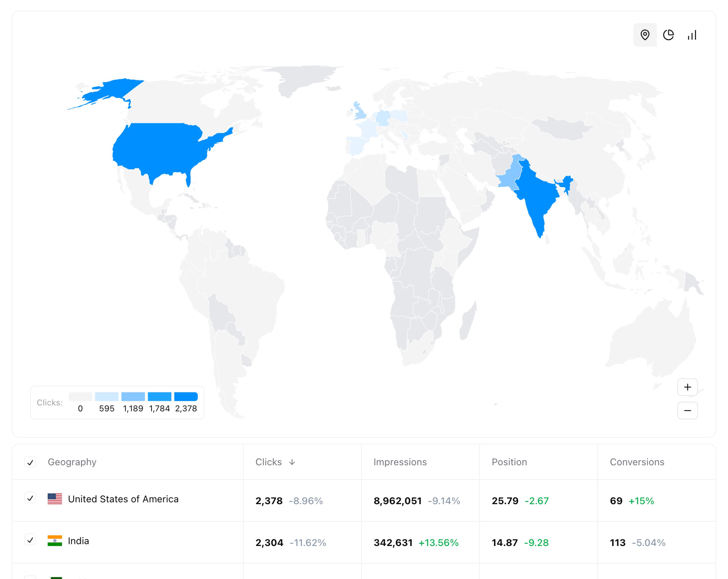Switch to the bar chart view
This screenshot has width=728, height=579.
(x=692, y=35)
